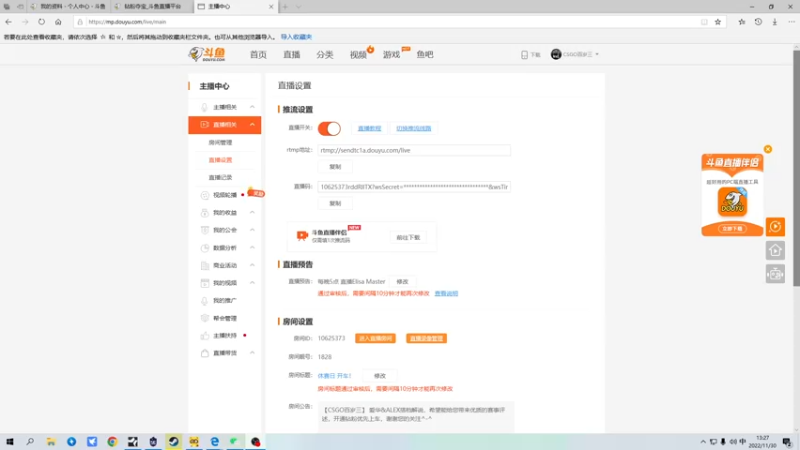This screenshot has width=800, height=450.
Task: Click the 我的推广 sidebar icon
Action: [x=205, y=301]
